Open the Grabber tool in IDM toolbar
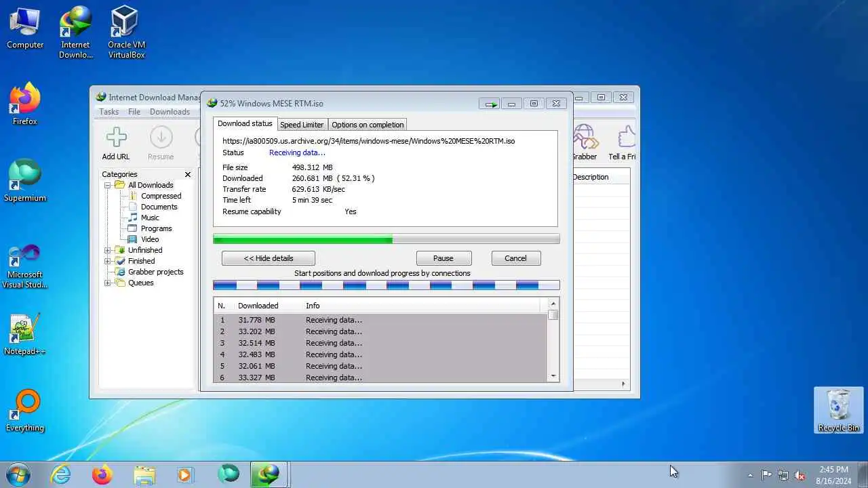This screenshot has width=868, height=488. 584,144
